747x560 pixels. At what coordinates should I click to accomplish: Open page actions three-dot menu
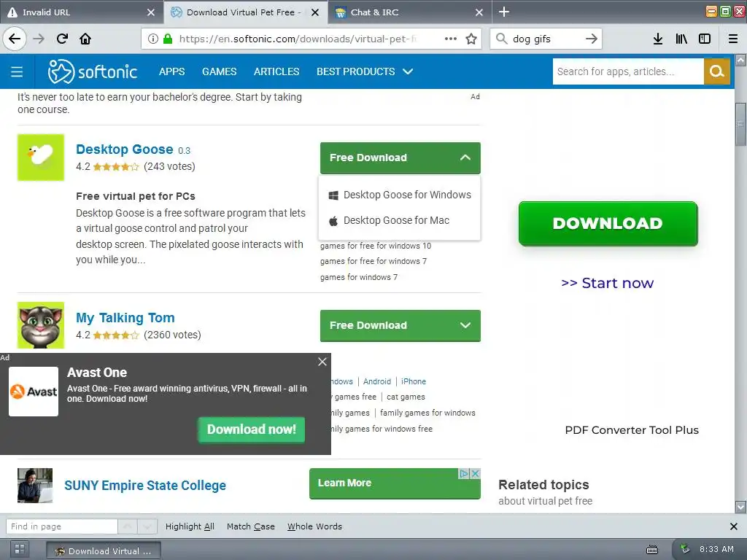tap(451, 39)
